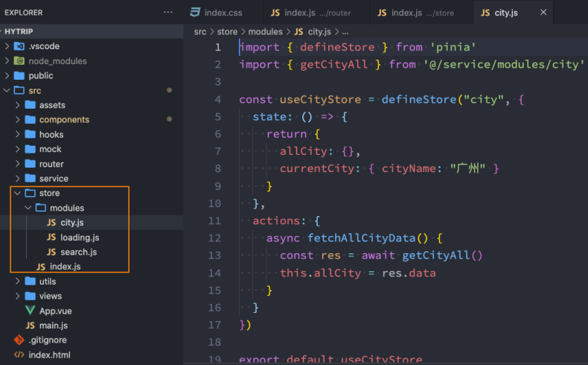Click the EXPLORER panel title
This screenshot has width=588, height=365.
pyautogui.click(x=24, y=13)
